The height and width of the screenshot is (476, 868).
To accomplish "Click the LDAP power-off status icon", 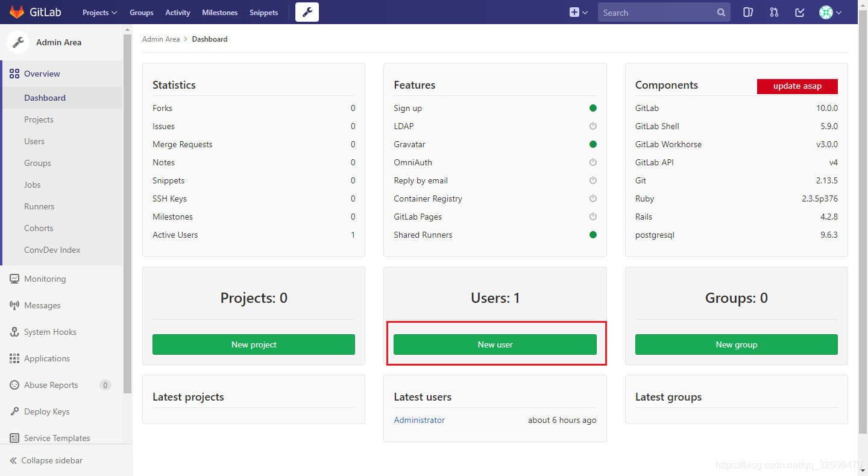I will point(593,126).
